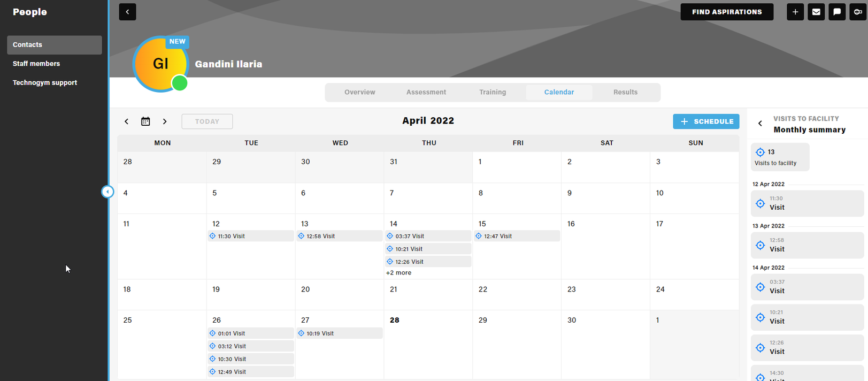
Task: Click the key icon in top bar
Action: point(858,12)
